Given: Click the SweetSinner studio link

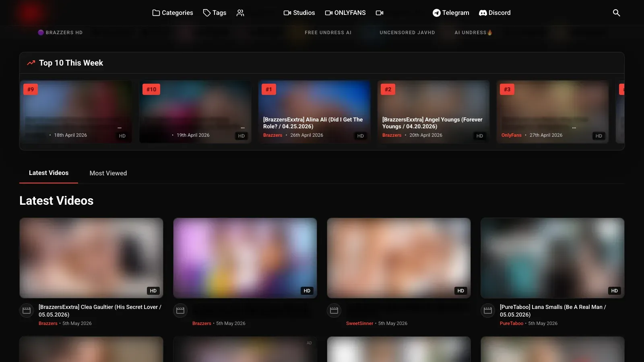Looking at the screenshot, I should [360, 323].
